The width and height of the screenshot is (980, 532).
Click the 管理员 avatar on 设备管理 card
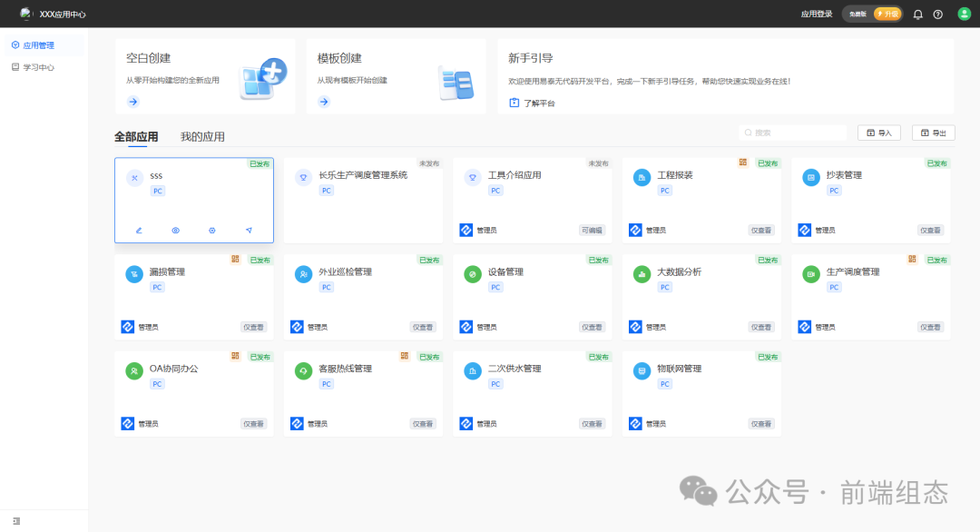point(466,327)
